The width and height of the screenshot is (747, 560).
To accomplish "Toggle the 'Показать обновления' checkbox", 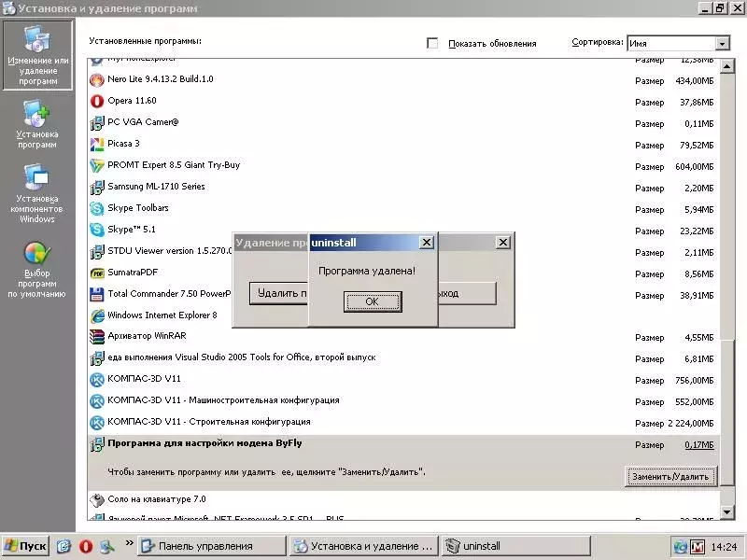I will (x=432, y=43).
